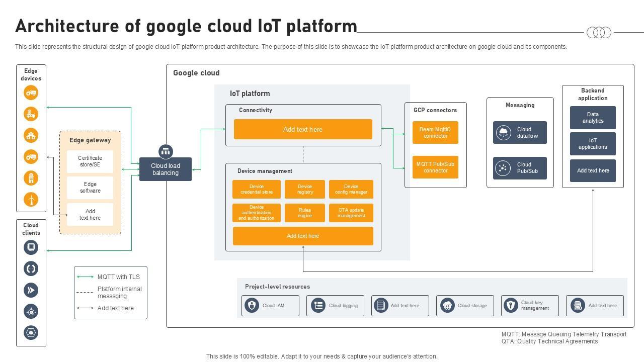Click the Cloud dataflow text label

point(527,133)
